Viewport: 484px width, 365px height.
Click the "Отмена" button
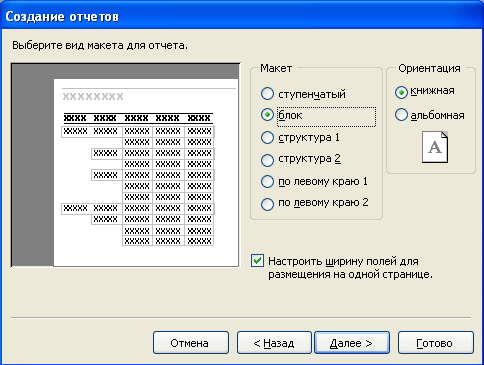pos(191,342)
